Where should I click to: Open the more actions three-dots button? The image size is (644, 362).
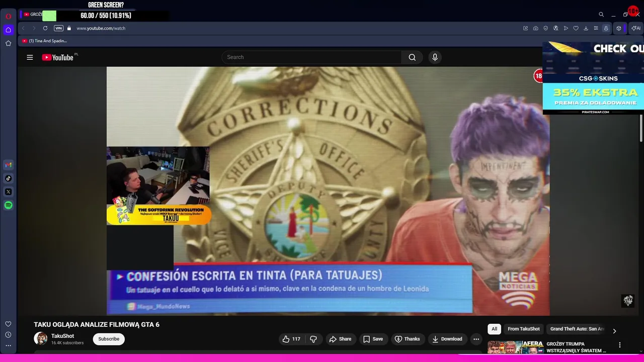coord(476,339)
